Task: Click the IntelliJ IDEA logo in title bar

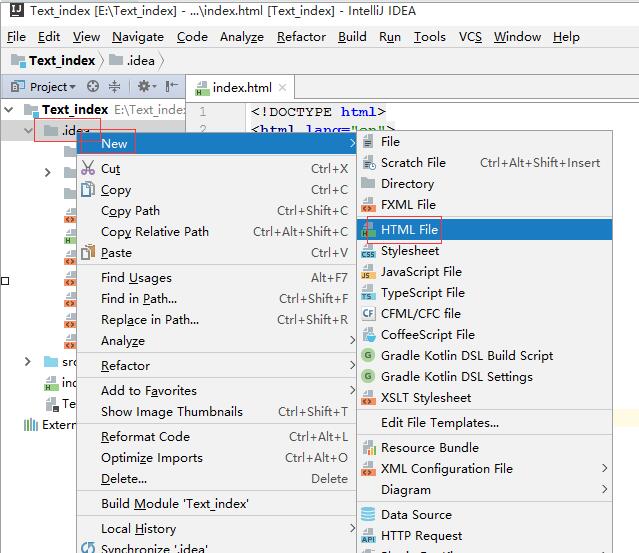Action: pos(17,10)
